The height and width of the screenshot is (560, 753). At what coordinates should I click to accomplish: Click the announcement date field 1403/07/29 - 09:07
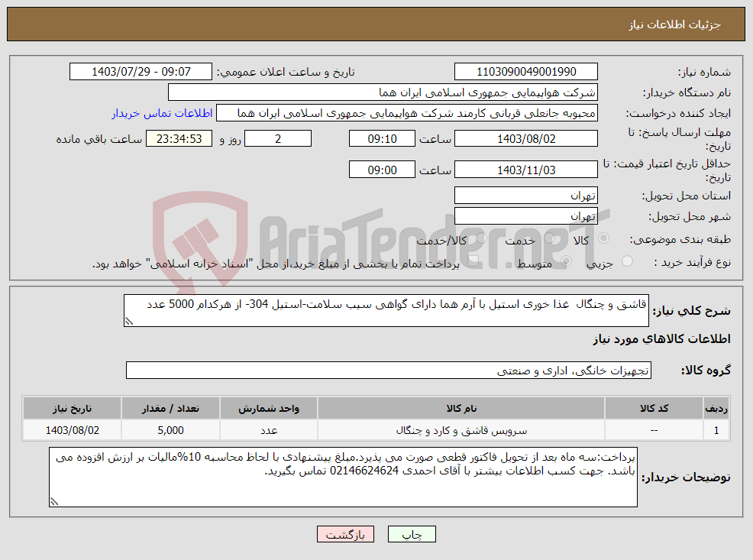(x=141, y=72)
